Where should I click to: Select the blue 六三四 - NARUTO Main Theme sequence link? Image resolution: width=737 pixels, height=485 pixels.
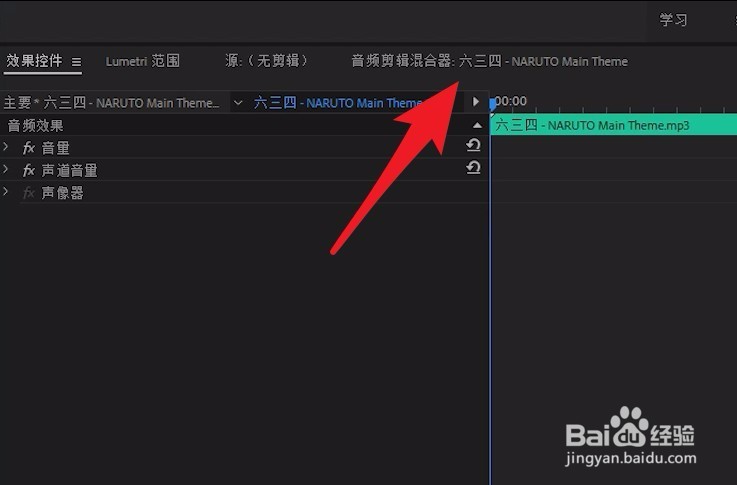(x=337, y=102)
